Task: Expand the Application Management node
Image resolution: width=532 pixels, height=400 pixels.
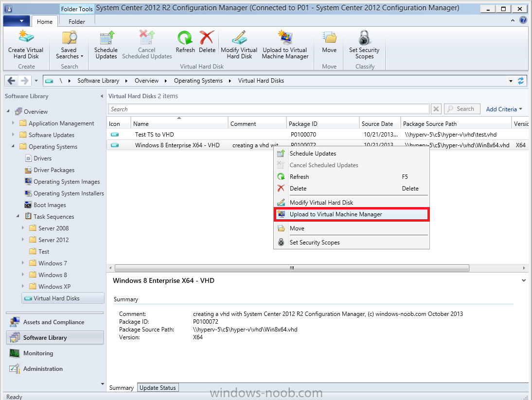Action: click(x=13, y=123)
